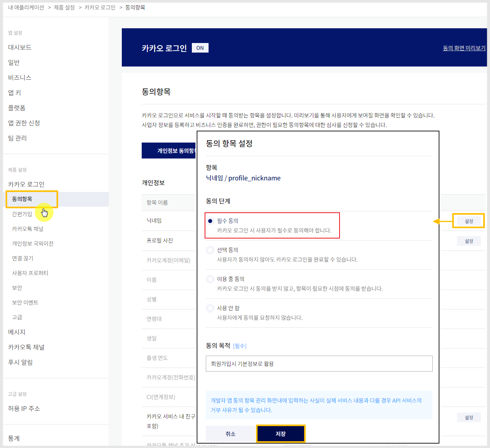The image size is (490, 448).
Task: Click 설정 button for the 프로필 사진 row
Action: (469, 241)
